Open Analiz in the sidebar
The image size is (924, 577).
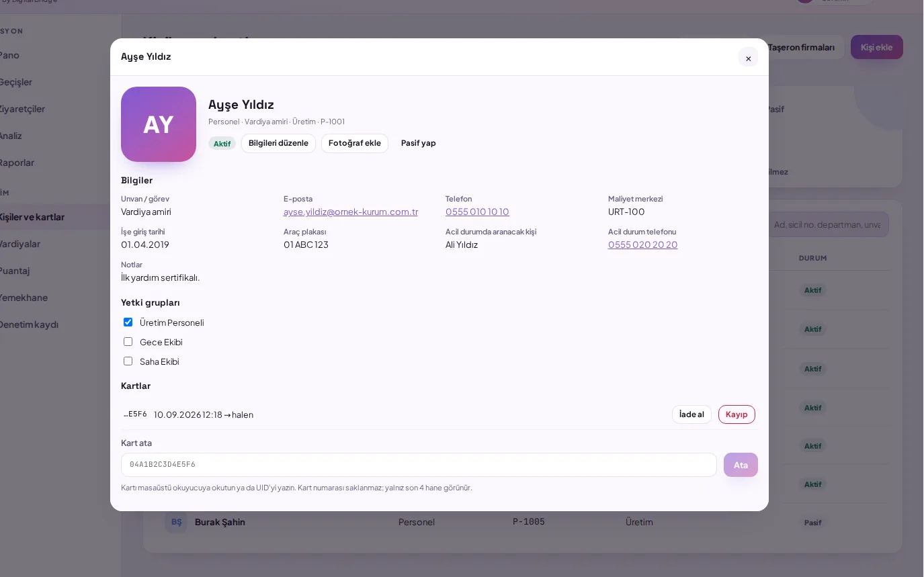(11, 136)
